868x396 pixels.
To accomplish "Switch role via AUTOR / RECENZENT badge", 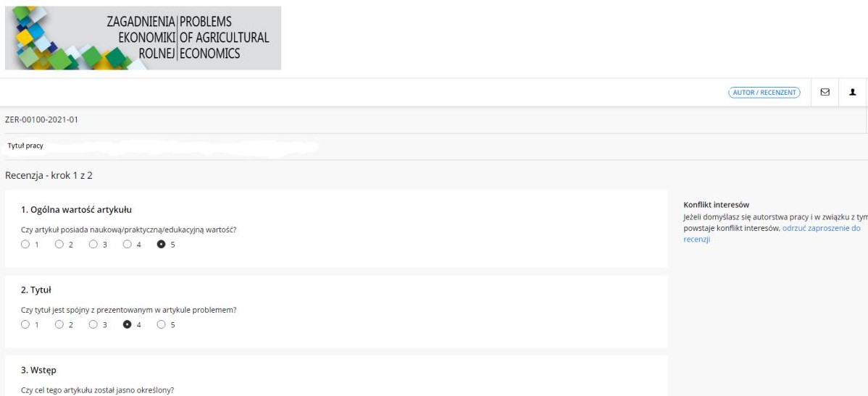I will tap(764, 93).
